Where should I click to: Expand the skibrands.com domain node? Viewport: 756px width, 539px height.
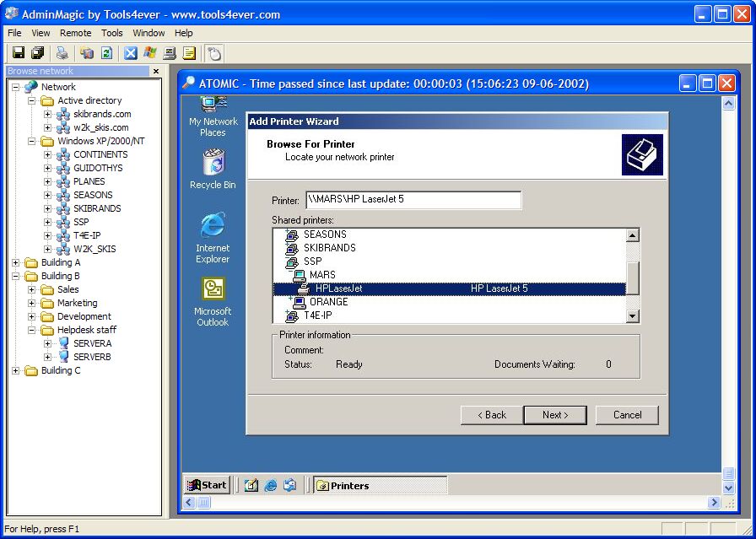tap(47, 114)
